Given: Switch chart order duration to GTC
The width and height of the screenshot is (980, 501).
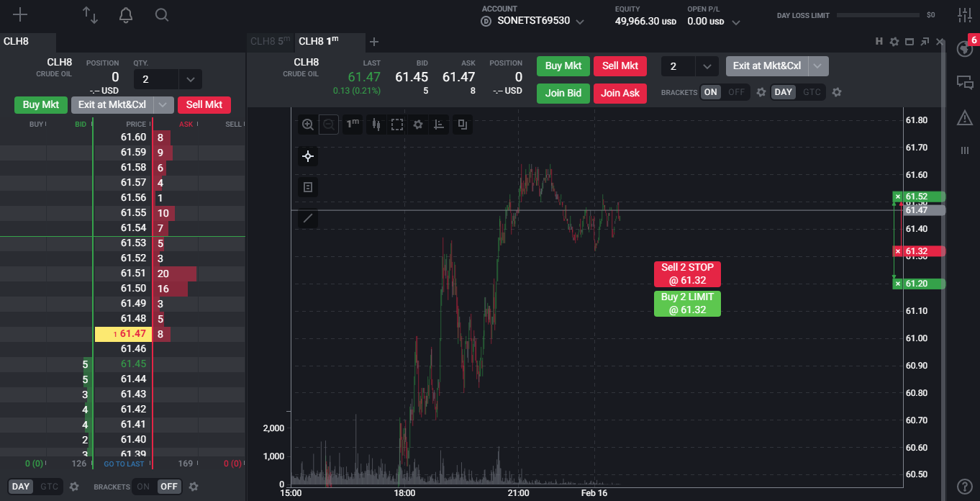Looking at the screenshot, I should pos(812,92).
